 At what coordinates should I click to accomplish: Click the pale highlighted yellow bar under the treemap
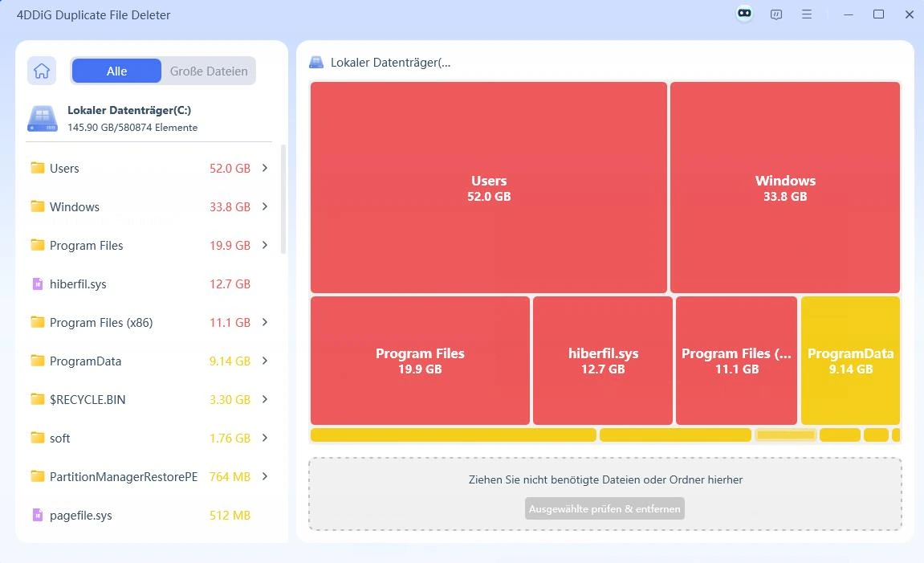[785, 435]
